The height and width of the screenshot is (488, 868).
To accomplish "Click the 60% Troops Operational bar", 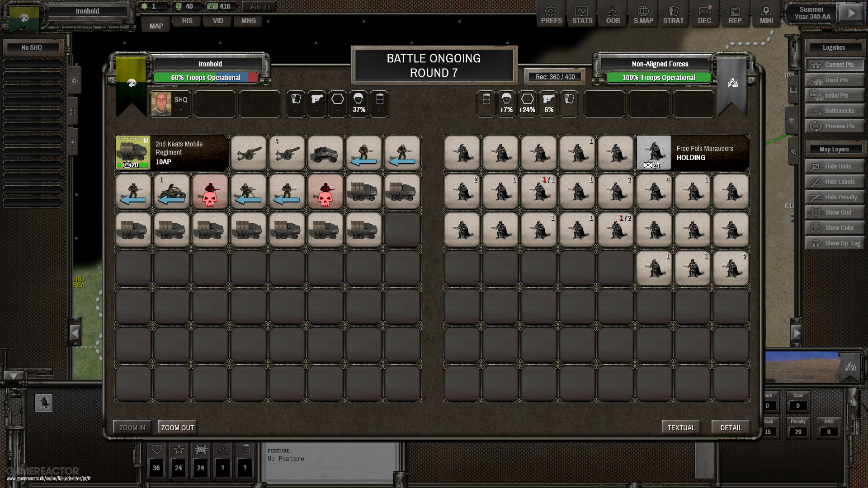I will 206,78.
